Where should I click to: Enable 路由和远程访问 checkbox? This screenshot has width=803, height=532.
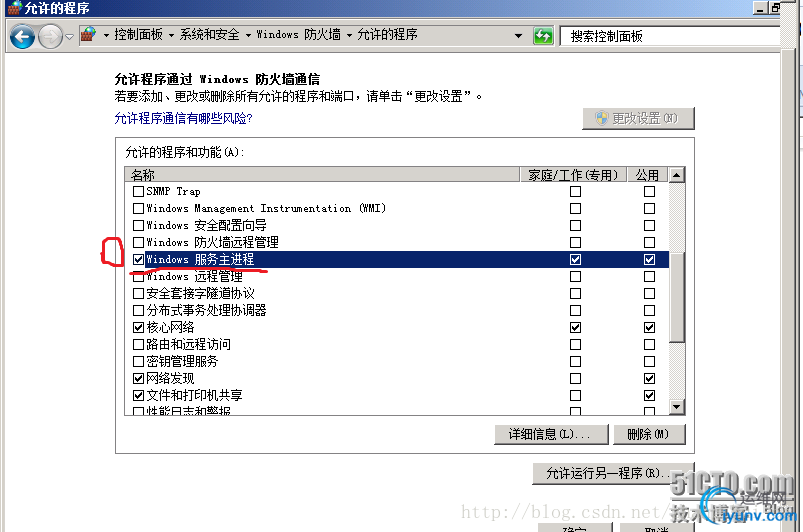click(138, 344)
